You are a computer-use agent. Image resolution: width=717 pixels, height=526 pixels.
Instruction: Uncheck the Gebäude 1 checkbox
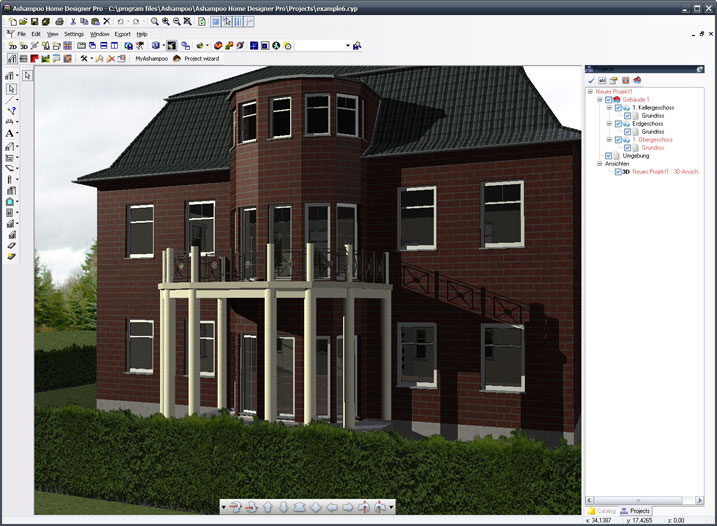click(608, 100)
